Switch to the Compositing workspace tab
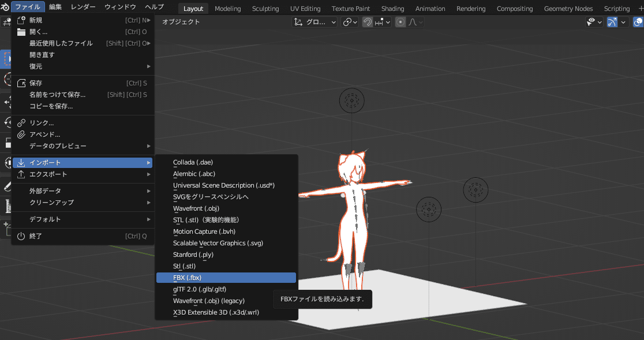644x340 pixels. tap(515, 9)
